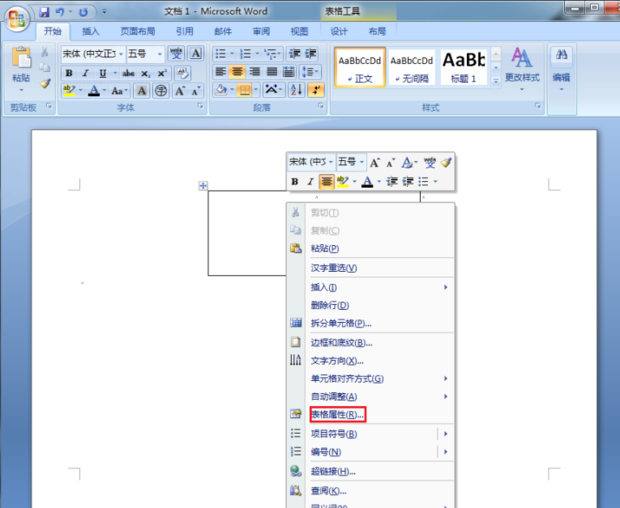
Task: Click the Clear Formatting eraser icon
Action: point(182,73)
